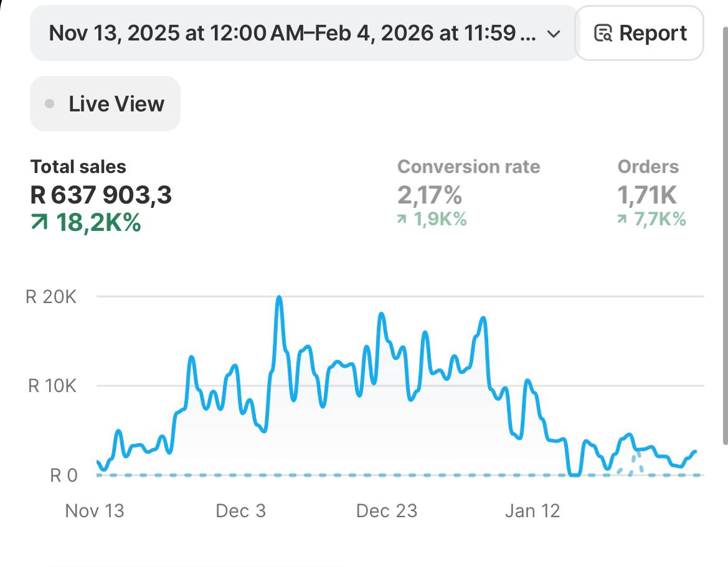This screenshot has height=567, width=728.
Task: Tap the R 637 903,3 total sales value
Action: pos(101,195)
